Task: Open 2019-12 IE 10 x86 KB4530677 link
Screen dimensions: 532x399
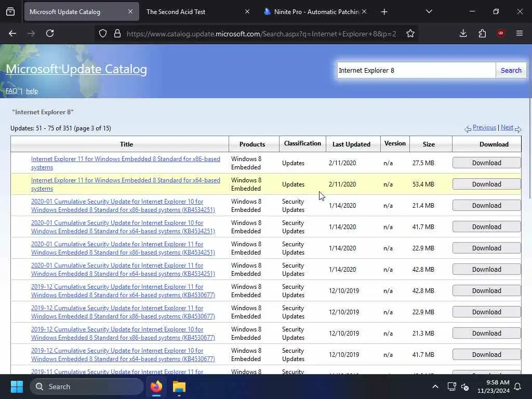Action: pos(123,334)
